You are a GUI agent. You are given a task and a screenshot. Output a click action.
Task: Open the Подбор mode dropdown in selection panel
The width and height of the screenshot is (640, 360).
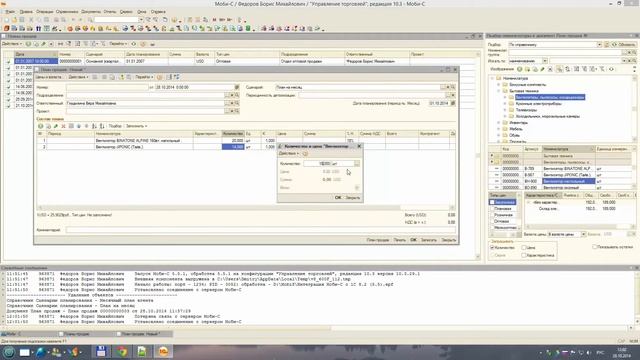click(599, 44)
